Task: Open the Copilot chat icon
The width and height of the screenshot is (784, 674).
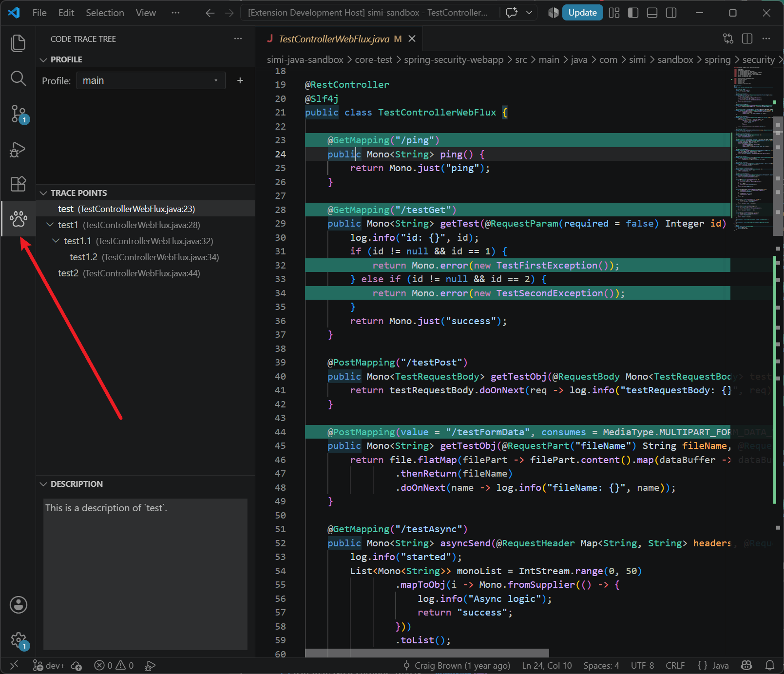Action: [512, 13]
